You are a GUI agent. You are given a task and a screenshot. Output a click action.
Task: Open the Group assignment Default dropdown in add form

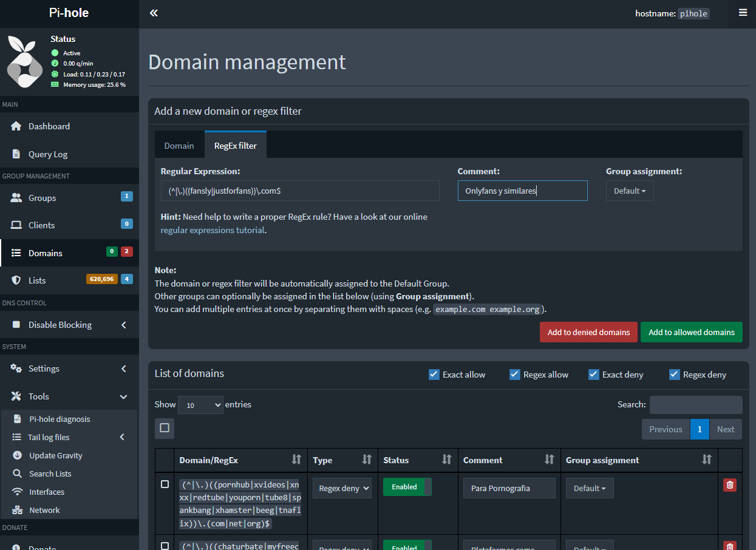[630, 191]
